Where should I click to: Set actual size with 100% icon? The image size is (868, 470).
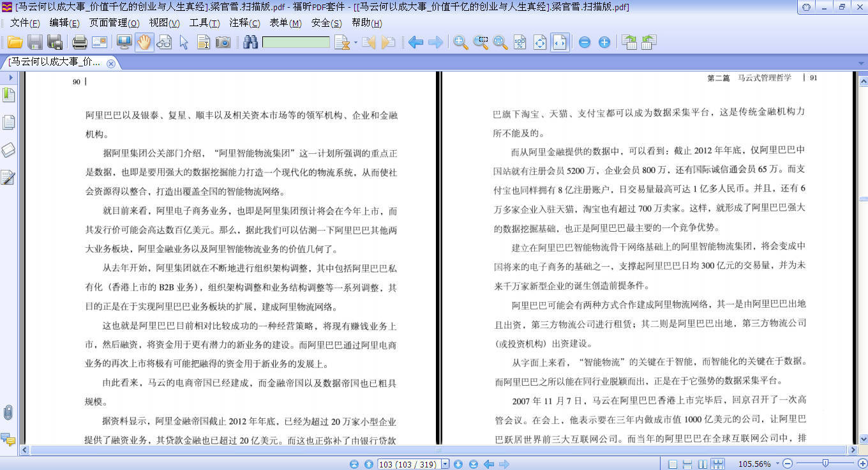(520, 42)
